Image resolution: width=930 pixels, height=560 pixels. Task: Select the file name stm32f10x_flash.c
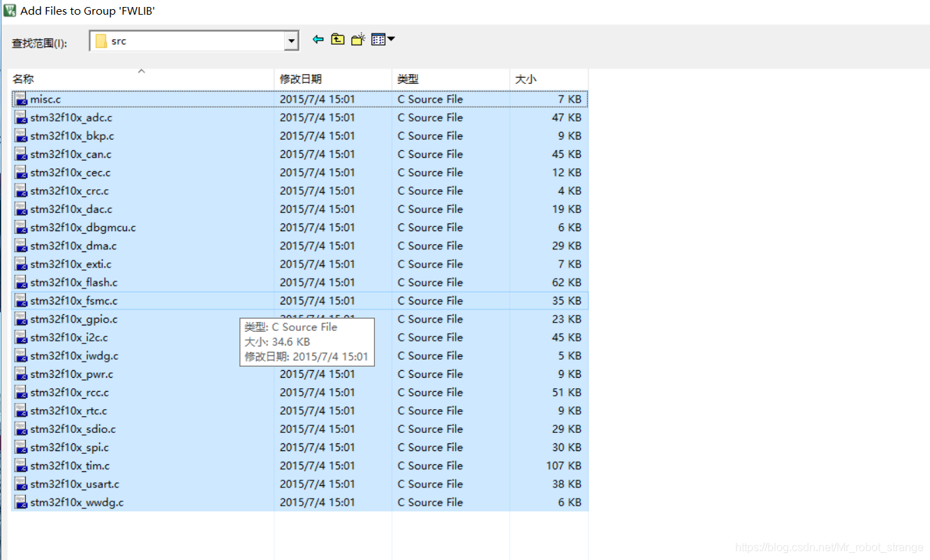[74, 282]
